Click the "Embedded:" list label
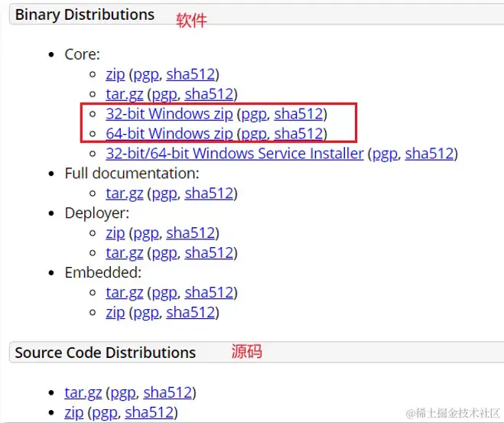 [x=102, y=273]
